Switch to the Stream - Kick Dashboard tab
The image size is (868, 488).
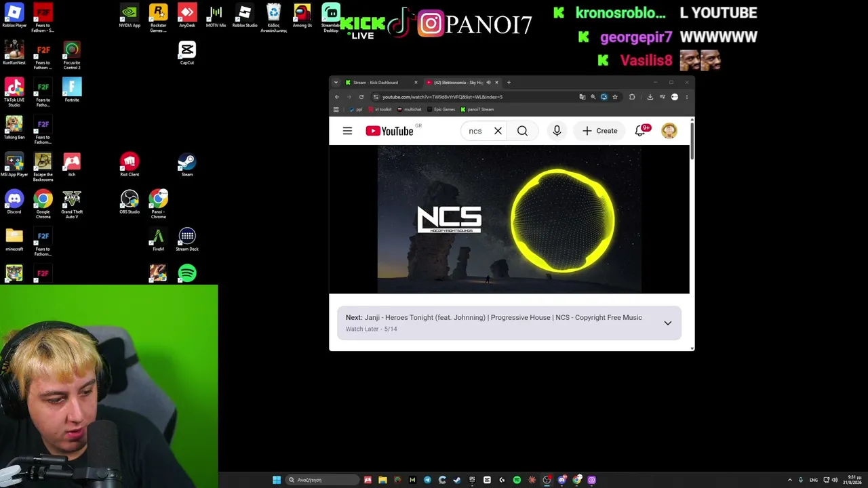tap(382, 83)
